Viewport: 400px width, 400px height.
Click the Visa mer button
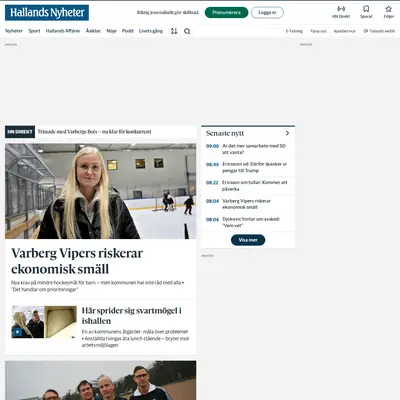[248, 240]
